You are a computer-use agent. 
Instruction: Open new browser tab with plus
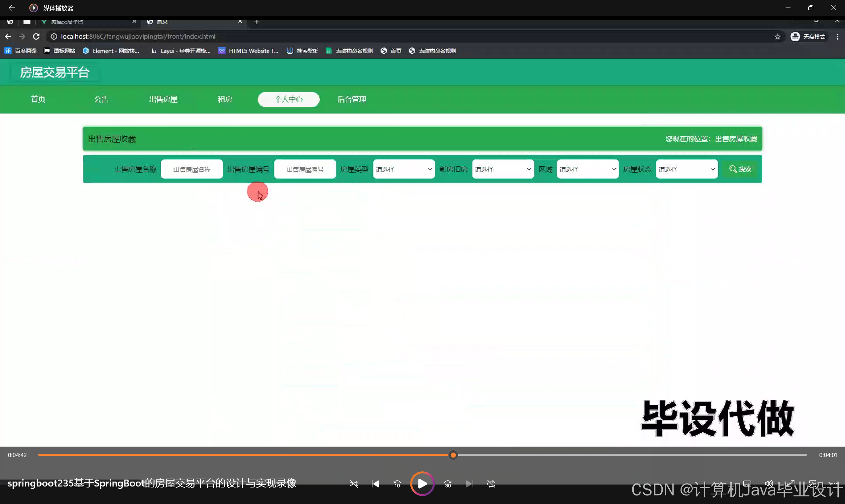(257, 21)
